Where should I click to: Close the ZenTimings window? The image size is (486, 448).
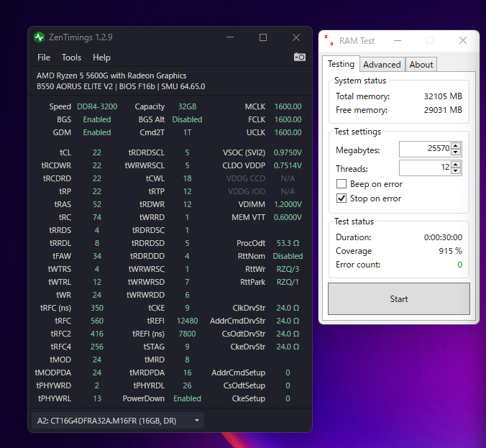(296, 37)
